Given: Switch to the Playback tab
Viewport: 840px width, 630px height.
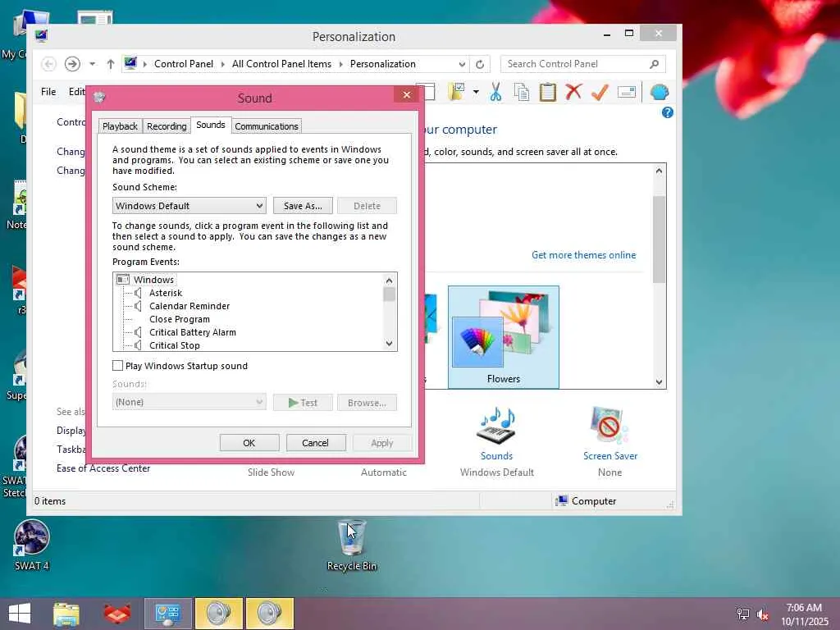Looking at the screenshot, I should (x=120, y=126).
